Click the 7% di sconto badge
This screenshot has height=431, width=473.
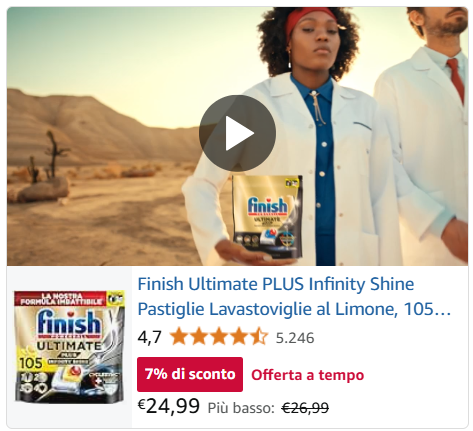click(190, 374)
